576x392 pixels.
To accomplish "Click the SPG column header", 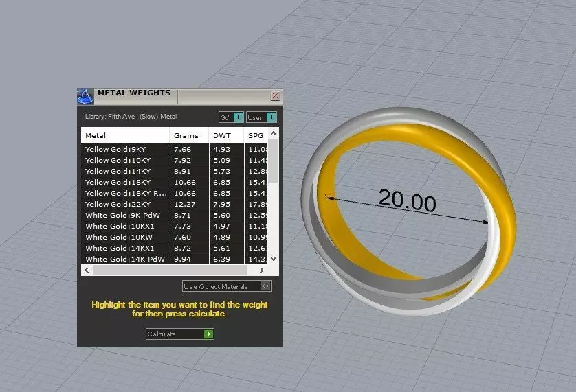I will [x=256, y=135].
